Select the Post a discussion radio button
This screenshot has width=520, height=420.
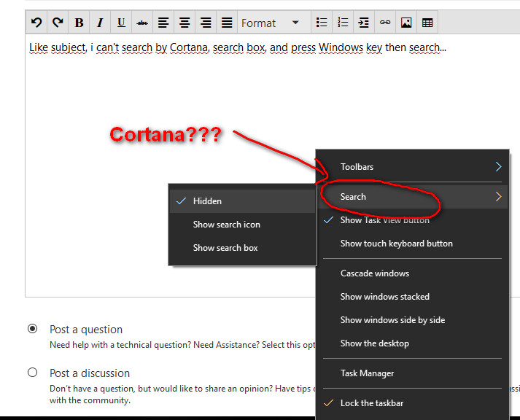pos(33,373)
